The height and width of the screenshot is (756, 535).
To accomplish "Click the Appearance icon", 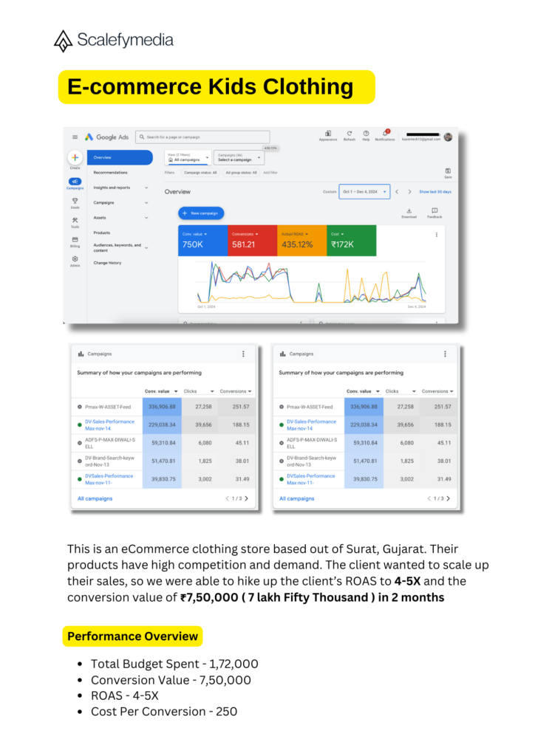I will click(x=328, y=134).
